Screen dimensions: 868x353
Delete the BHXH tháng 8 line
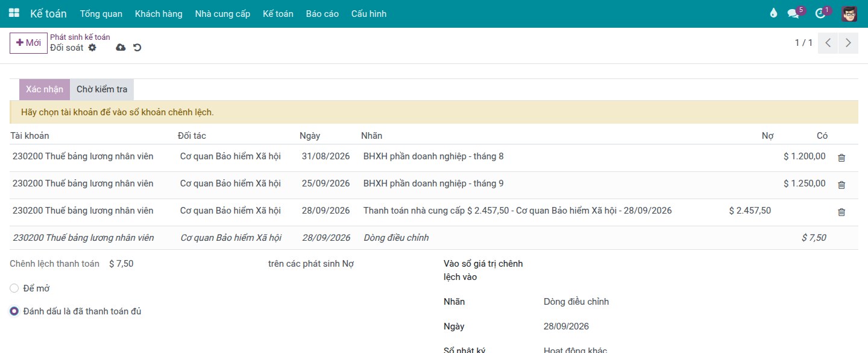pyautogui.click(x=841, y=157)
